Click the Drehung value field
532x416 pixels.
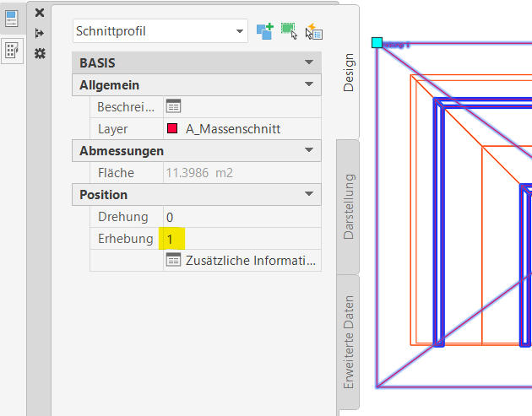coord(241,217)
